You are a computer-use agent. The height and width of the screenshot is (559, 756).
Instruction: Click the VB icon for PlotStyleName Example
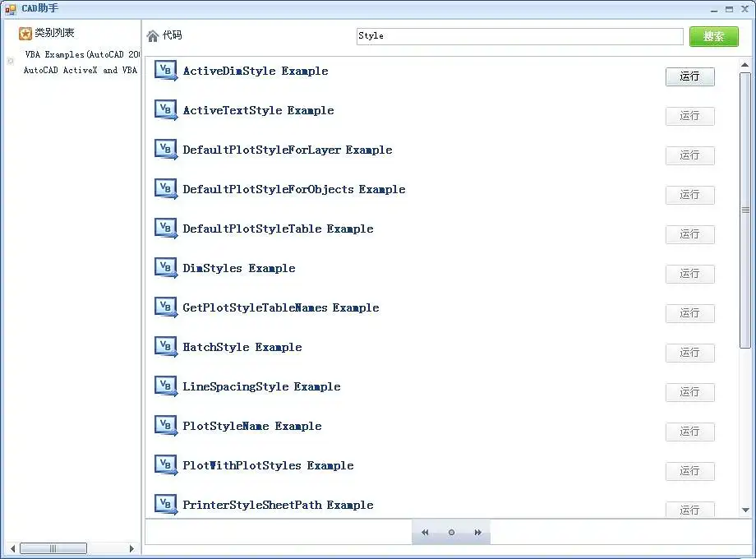[x=166, y=426]
